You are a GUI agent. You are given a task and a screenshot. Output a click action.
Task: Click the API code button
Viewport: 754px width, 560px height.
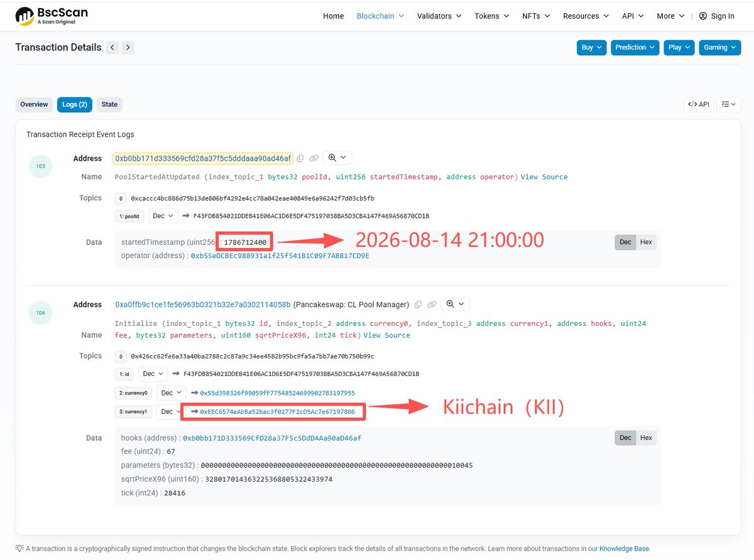(698, 104)
